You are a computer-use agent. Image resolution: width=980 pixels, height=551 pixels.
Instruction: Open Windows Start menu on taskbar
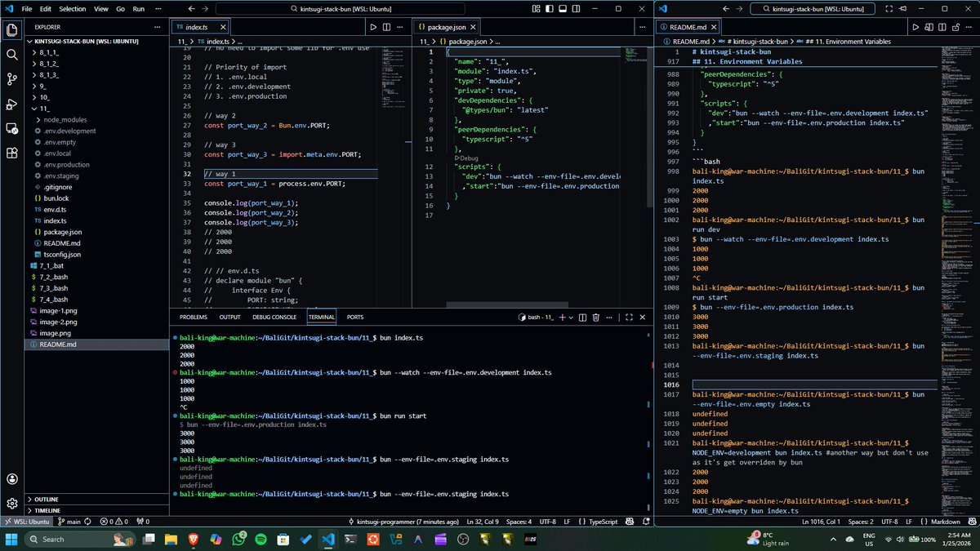pyautogui.click(x=12, y=539)
